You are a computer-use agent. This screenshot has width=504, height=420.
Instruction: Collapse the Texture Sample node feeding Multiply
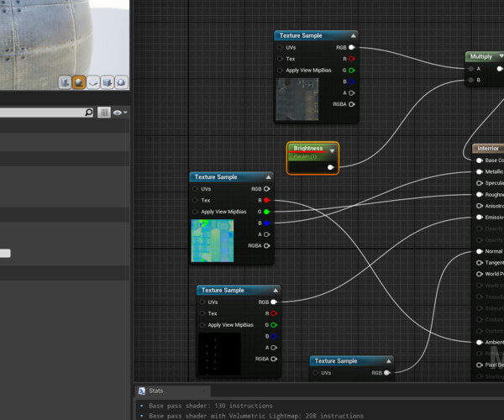tap(354, 35)
